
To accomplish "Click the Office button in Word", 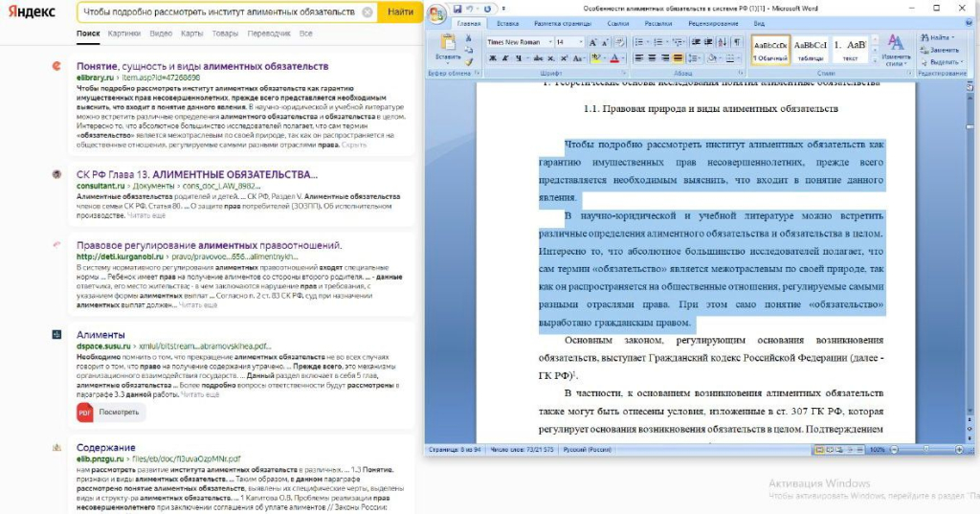I will (437, 13).
